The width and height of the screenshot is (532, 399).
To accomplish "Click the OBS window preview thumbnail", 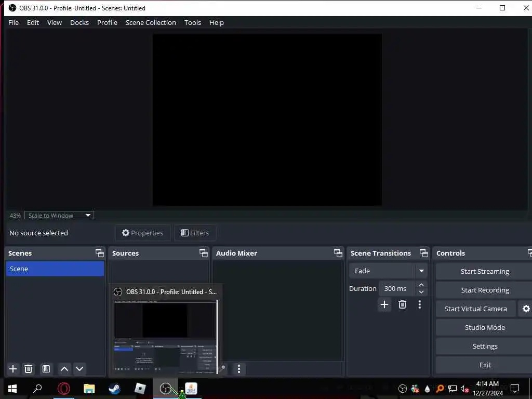I will 165,337.
